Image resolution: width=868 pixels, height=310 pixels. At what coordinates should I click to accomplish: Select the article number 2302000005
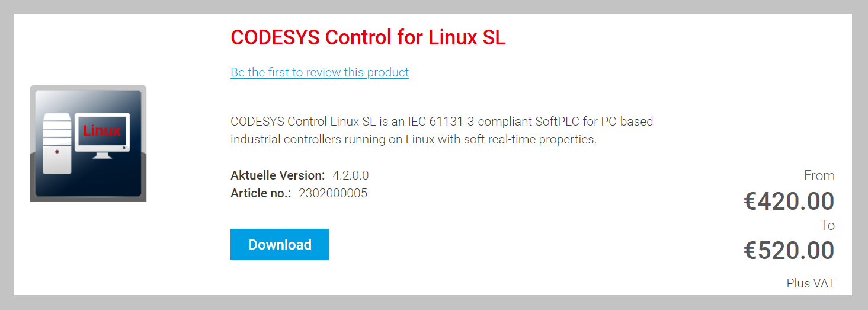pyautogui.click(x=333, y=193)
